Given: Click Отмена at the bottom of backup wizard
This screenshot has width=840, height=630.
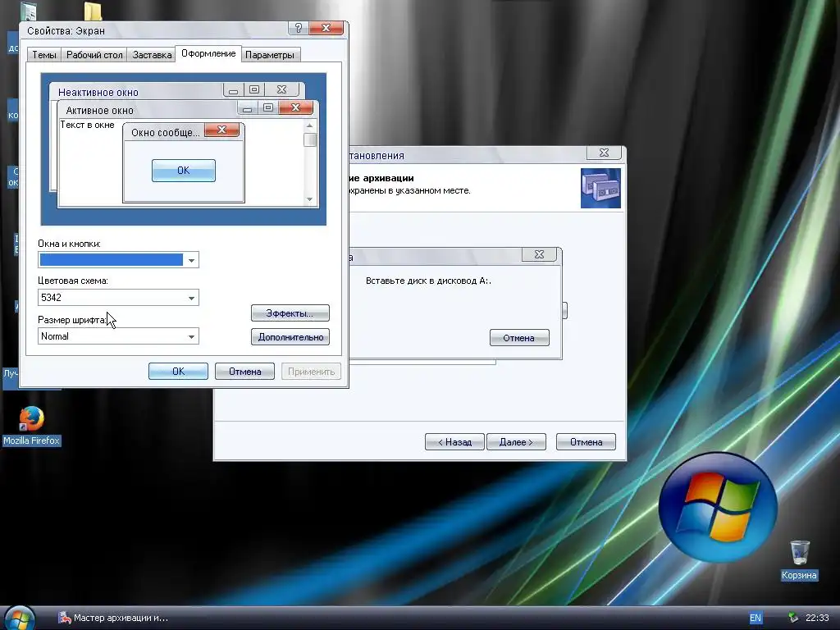Looking at the screenshot, I should (586, 442).
